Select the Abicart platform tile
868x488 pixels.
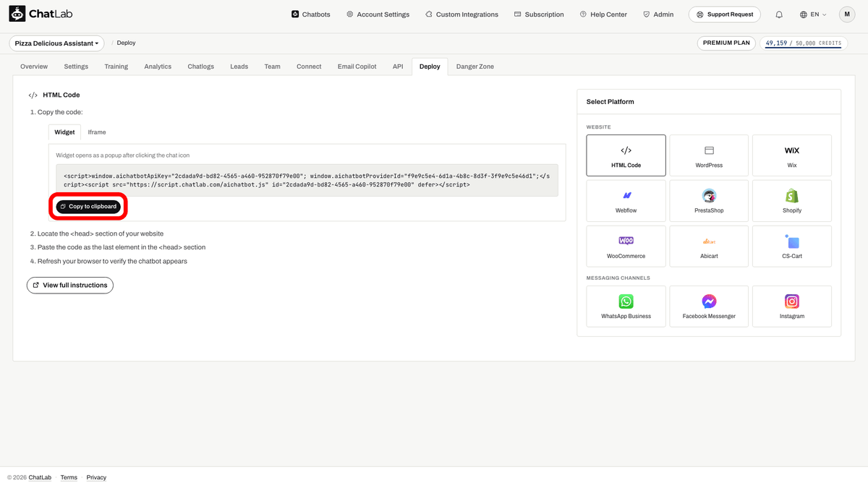click(x=709, y=247)
